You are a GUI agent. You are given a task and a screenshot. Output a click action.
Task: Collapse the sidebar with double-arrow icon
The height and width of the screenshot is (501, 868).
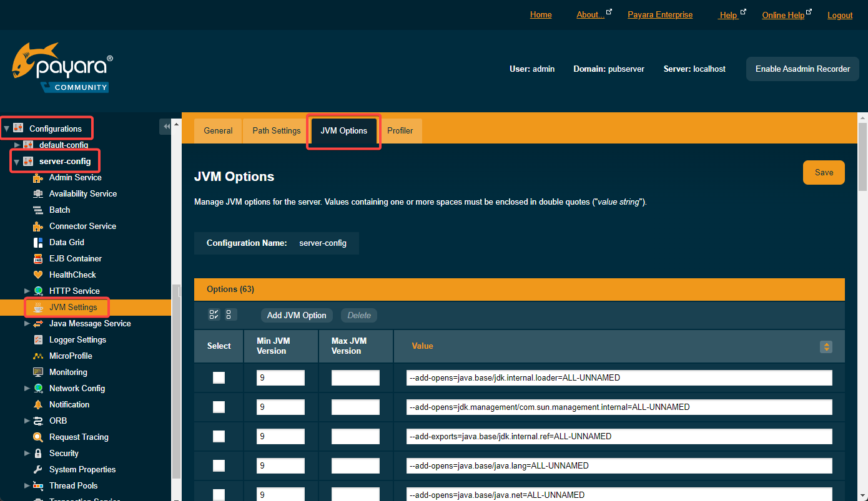click(166, 127)
